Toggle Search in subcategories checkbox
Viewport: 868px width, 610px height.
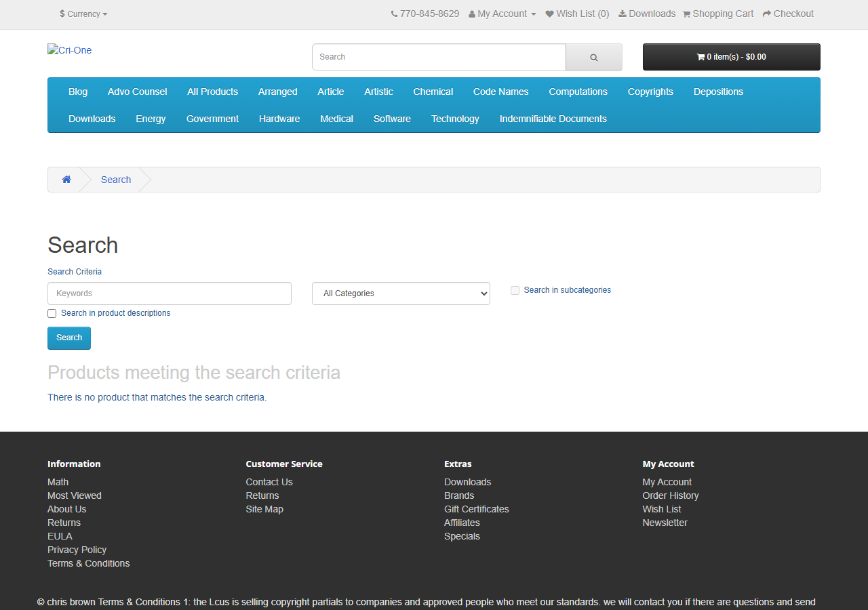click(x=515, y=290)
